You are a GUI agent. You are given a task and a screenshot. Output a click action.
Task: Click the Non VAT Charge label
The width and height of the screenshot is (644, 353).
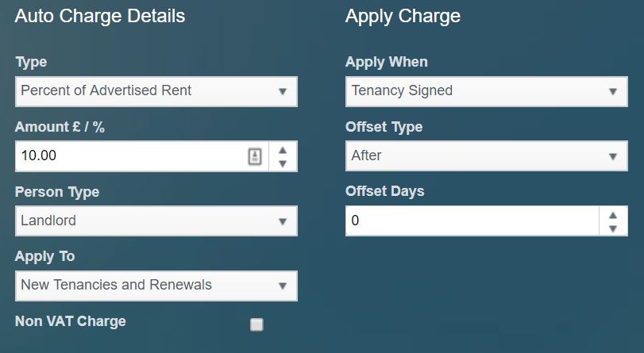(x=71, y=321)
